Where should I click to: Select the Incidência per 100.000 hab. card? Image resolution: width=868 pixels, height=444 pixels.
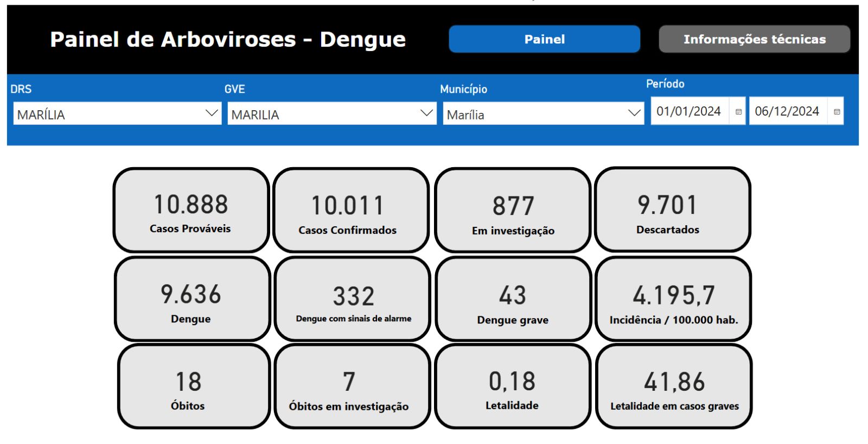pyautogui.click(x=673, y=300)
